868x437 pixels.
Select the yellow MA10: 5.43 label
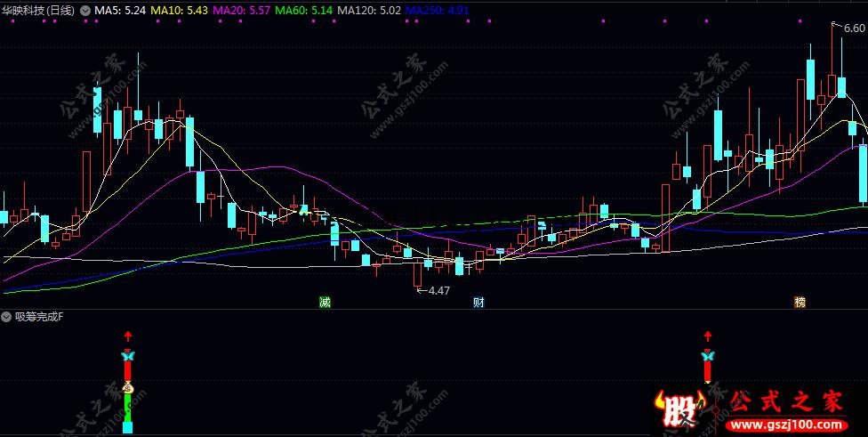179,10
